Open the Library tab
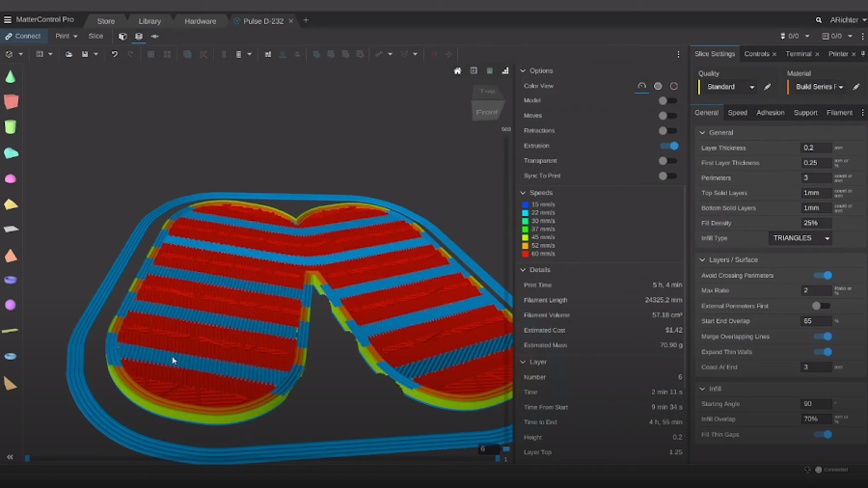 click(x=149, y=20)
